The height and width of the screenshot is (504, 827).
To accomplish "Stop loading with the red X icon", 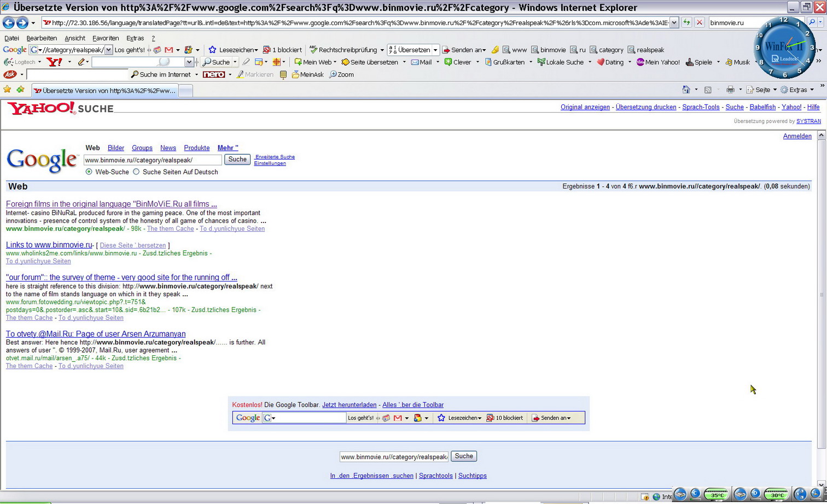I will (699, 22).
